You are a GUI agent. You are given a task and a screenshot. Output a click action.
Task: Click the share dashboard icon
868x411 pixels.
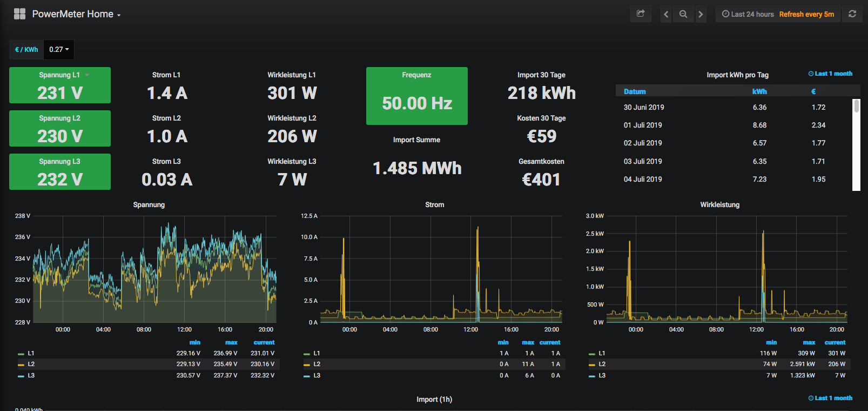[641, 14]
